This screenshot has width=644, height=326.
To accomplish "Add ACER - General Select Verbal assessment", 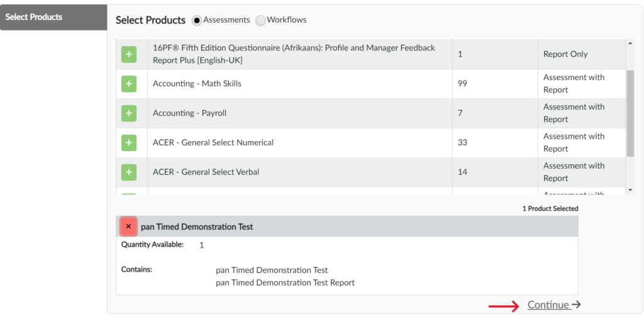I will tap(129, 172).
